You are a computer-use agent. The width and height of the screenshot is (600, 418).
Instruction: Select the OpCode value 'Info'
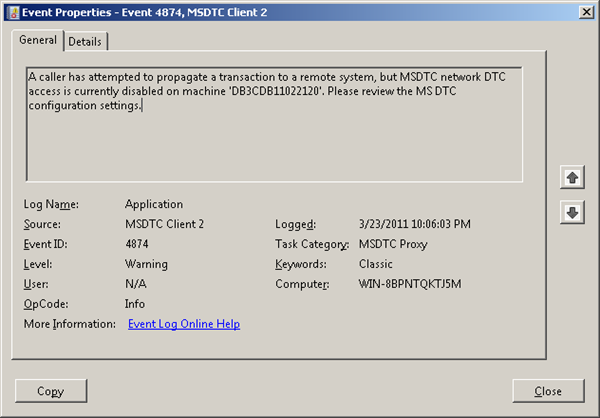coord(135,304)
